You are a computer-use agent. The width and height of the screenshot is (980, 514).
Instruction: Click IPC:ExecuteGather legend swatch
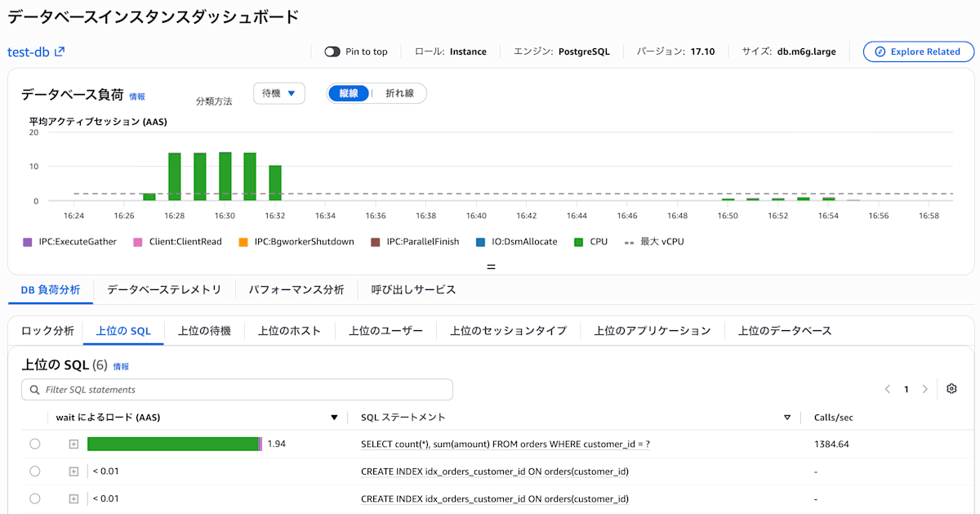pyautogui.click(x=28, y=242)
